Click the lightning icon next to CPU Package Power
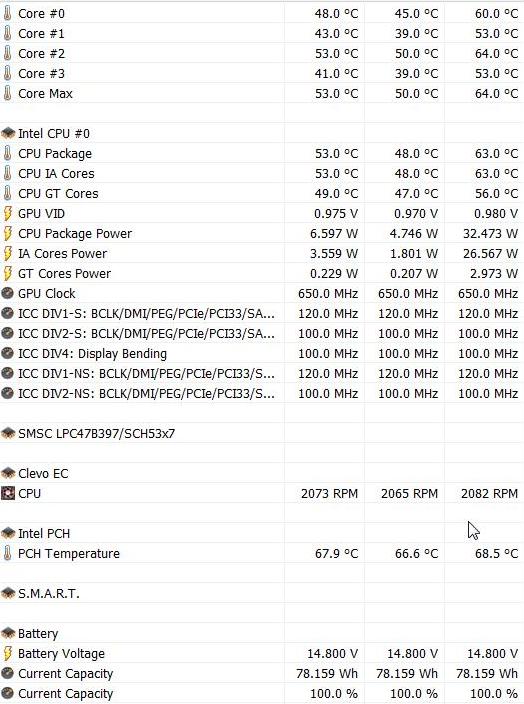The width and height of the screenshot is (524, 704). pyautogui.click(x=7, y=233)
